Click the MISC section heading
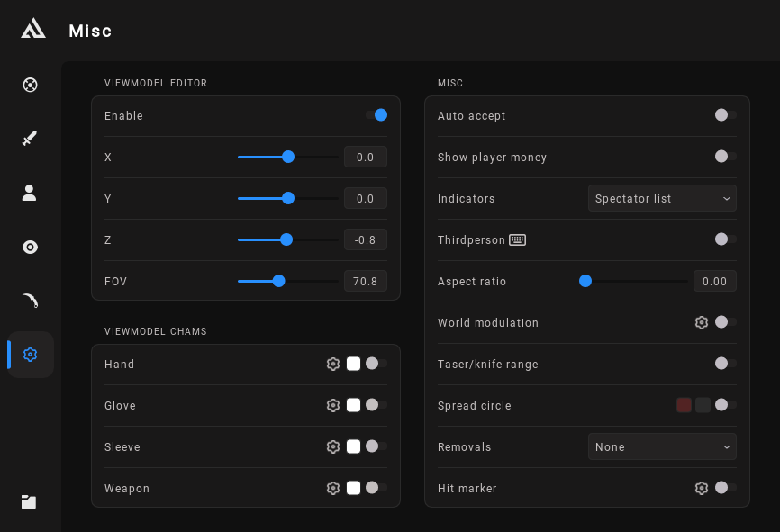 pos(450,83)
